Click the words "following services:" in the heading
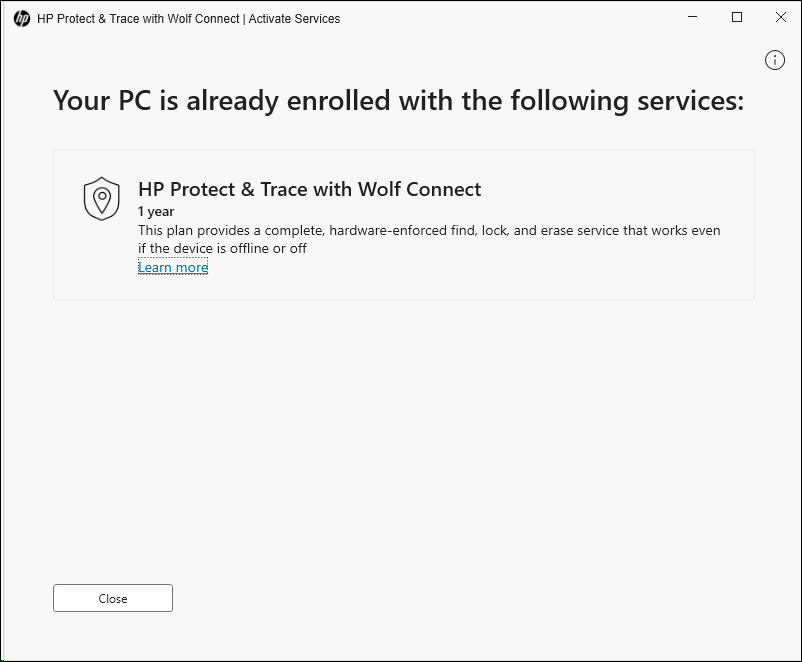 point(627,101)
